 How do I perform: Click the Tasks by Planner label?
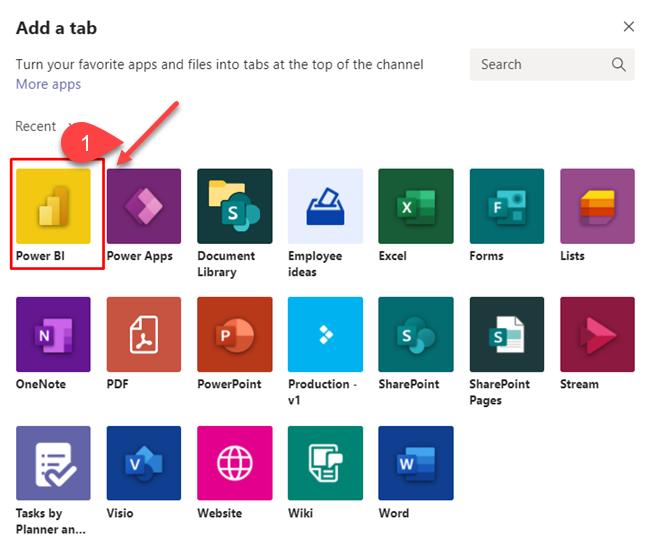click(51, 521)
